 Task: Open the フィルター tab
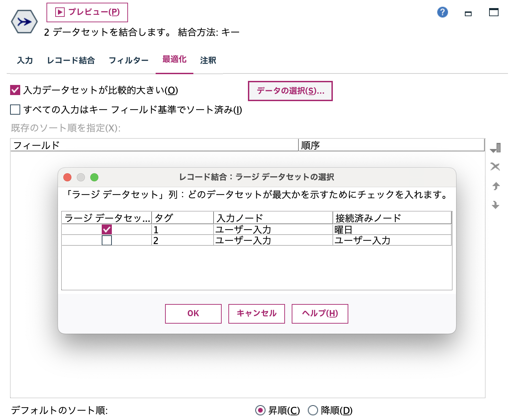pos(129,60)
